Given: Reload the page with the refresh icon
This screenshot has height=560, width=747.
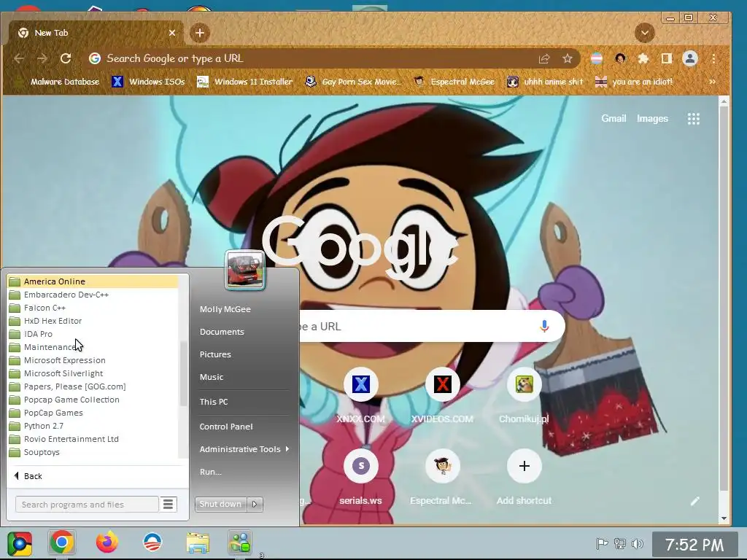Looking at the screenshot, I should [x=66, y=58].
